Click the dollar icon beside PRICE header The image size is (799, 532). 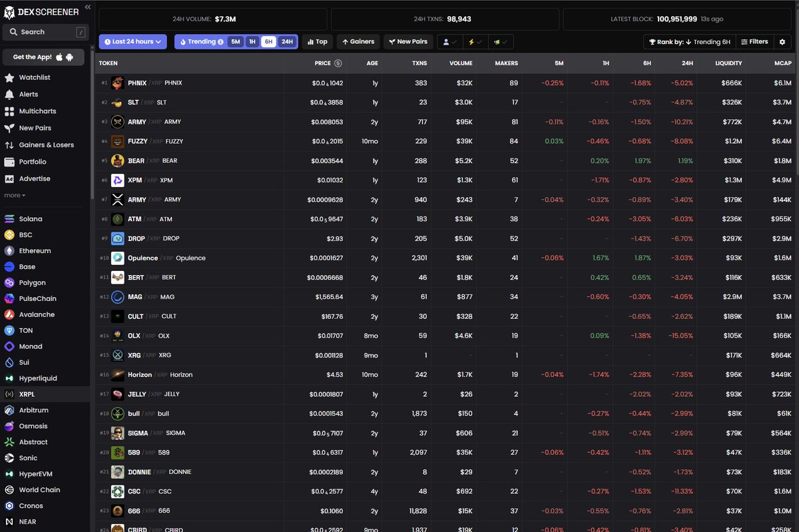[x=338, y=63]
